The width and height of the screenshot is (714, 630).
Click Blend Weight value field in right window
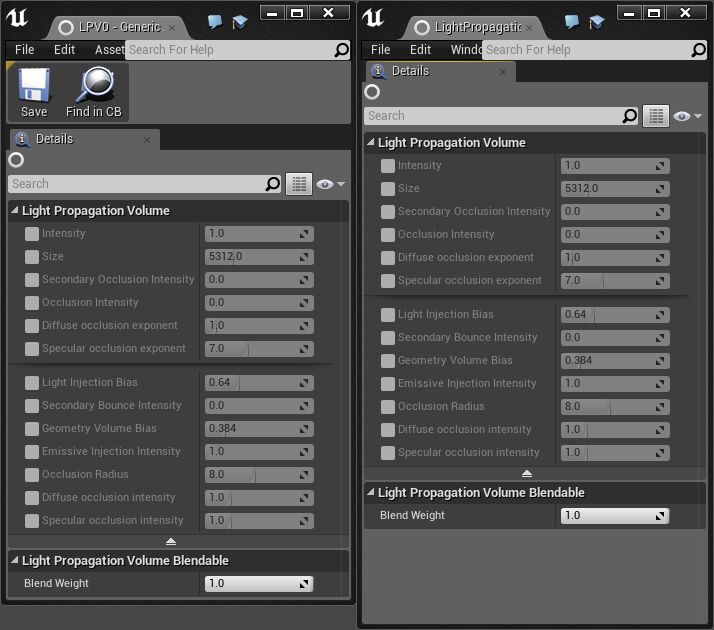click(615, 516)
